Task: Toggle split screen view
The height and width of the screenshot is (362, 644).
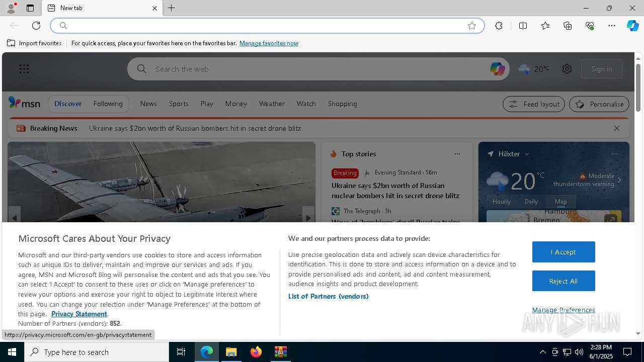Action: 523,26
